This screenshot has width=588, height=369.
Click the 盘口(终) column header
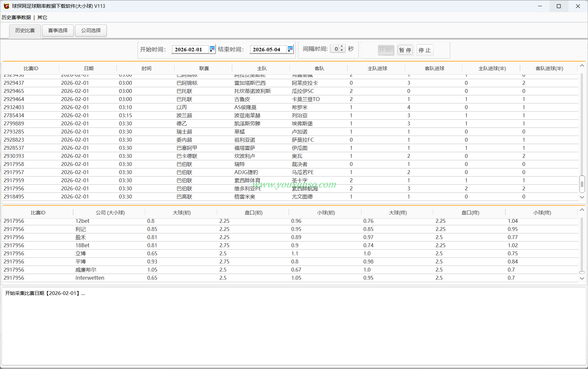coord(470,213)
